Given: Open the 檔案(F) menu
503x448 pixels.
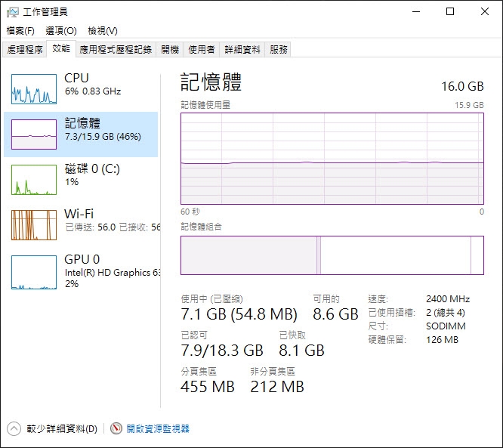Looking at the screenshot, I should 20,31.
